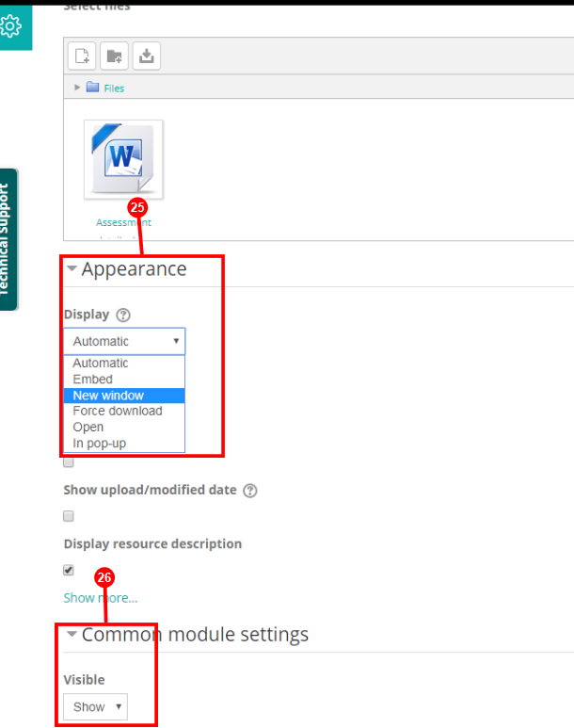574x728 pixels.
Task: Click the settings gear icon
Action: pos(10,26)
